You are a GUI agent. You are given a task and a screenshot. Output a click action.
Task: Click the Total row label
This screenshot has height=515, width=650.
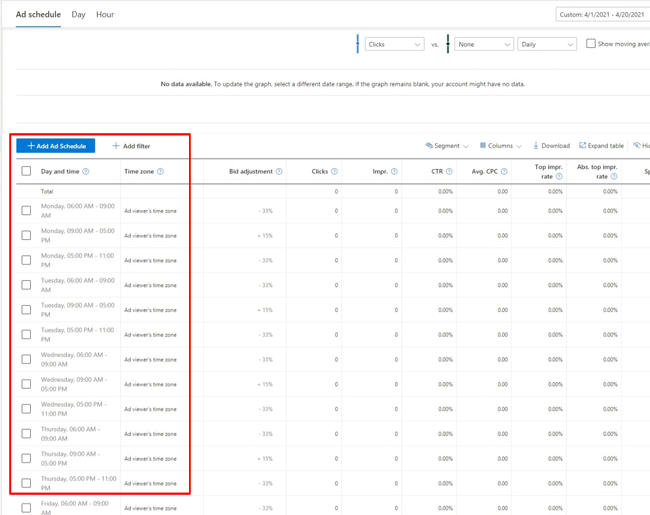click(x=47, y=191)
